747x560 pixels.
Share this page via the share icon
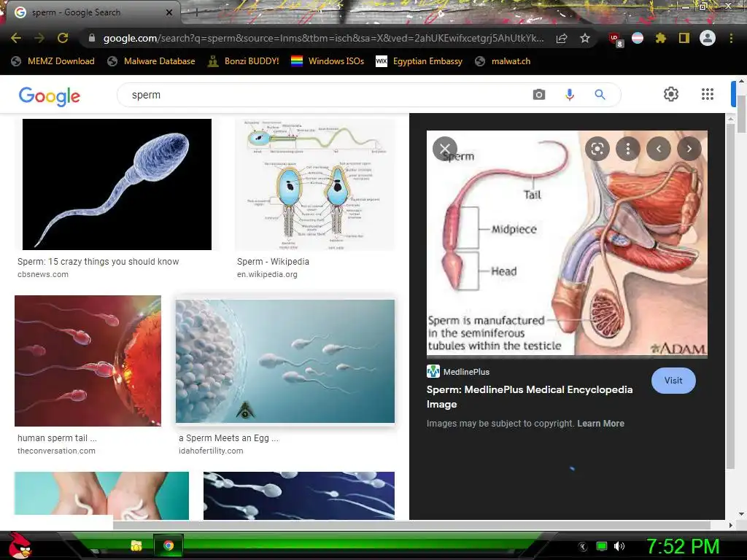pyautogui.click(x=562, y=38)
